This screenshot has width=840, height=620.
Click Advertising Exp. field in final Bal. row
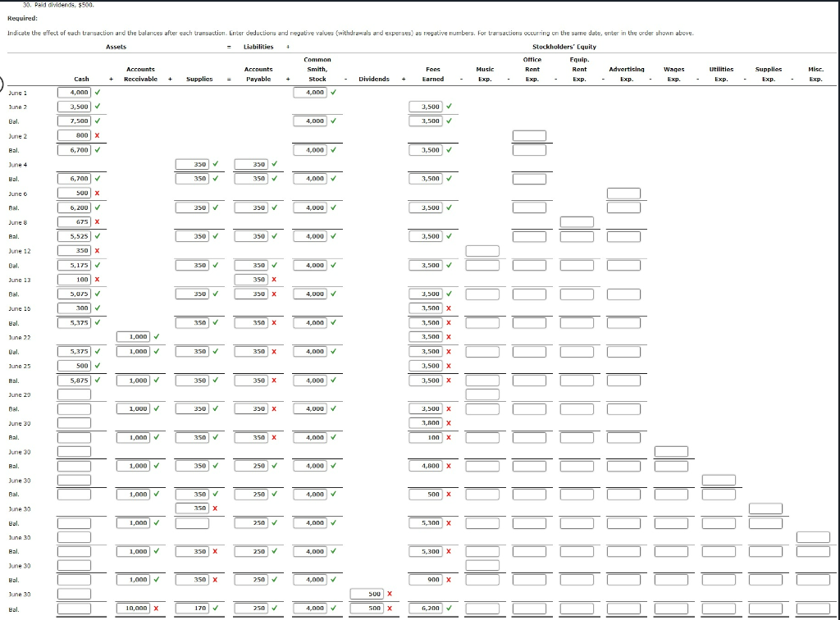[623, 609]
